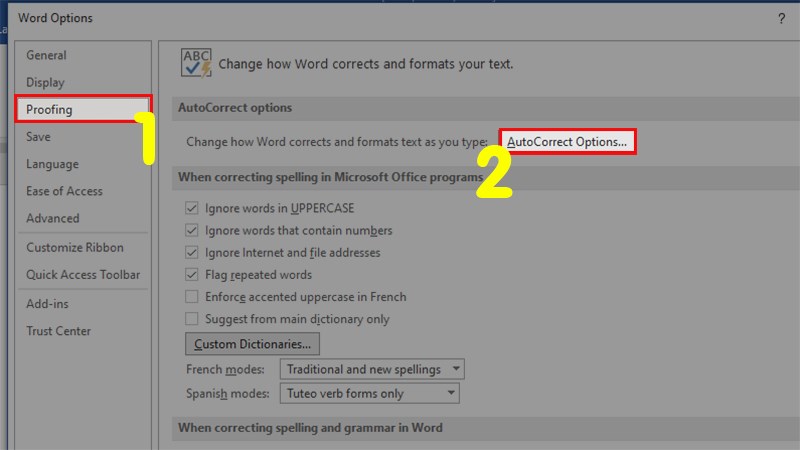Viewport: 800px width, 450px height.
Task: Open the Trust Center category
Action: click(58, 331)
